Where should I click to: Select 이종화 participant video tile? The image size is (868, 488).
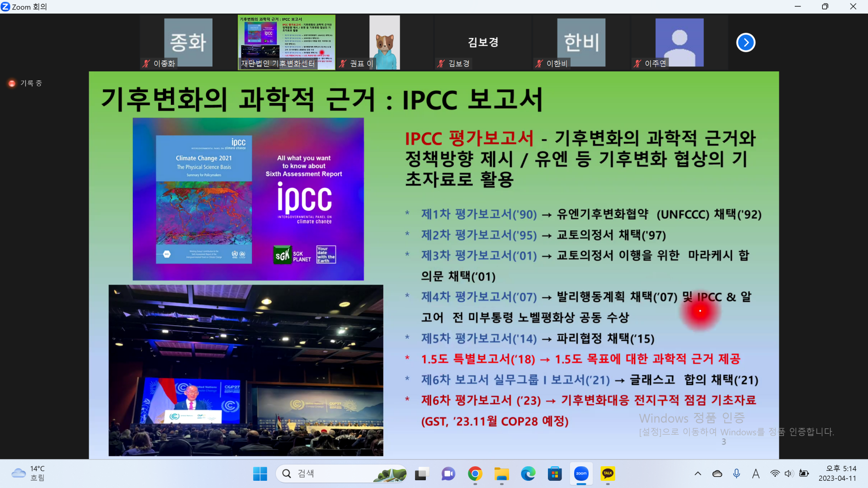tap(188, 42)
